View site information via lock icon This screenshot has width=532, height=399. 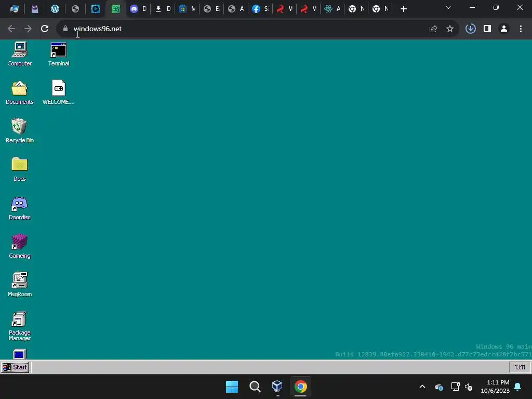click(65, 29)
